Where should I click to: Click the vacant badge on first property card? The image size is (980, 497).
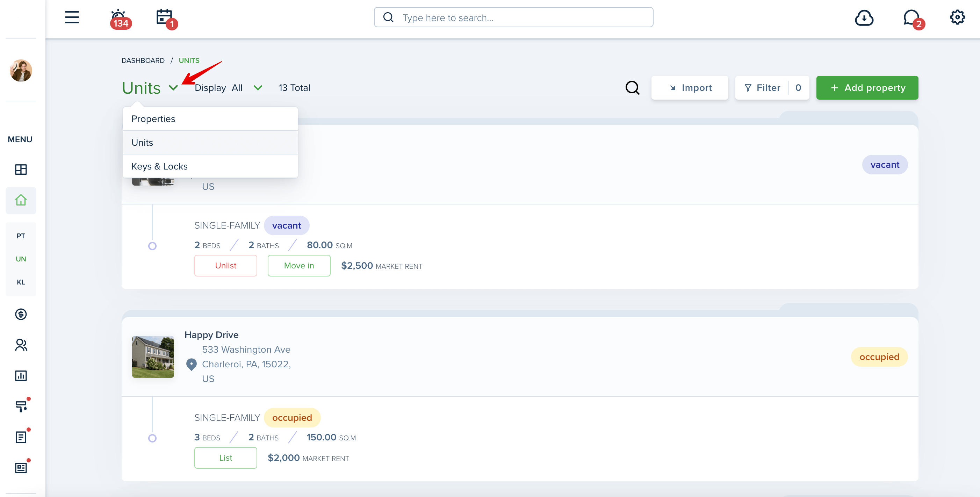pyautogui.click(x=885, y=165)
